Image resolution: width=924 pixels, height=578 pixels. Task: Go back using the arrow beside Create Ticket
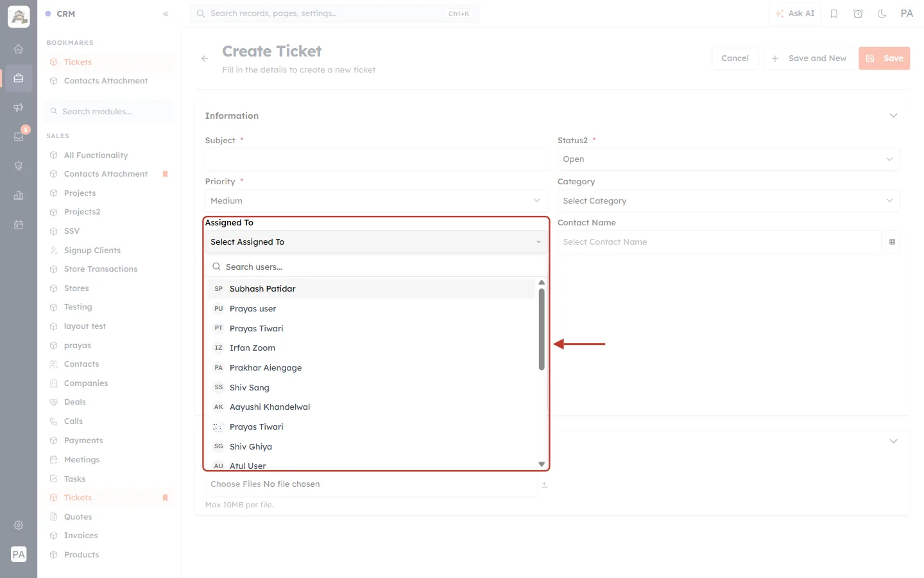click(x=205, y=58)
